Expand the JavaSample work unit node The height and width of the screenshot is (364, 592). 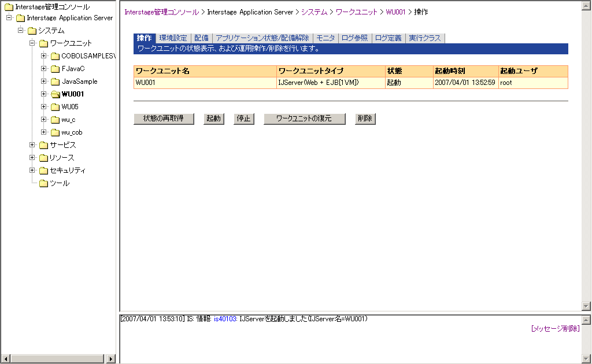[x=44, y=81]
